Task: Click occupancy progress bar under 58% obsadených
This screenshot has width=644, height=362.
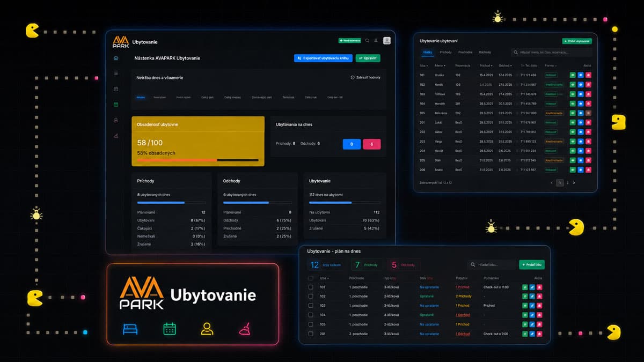Action: coord(197,160)
